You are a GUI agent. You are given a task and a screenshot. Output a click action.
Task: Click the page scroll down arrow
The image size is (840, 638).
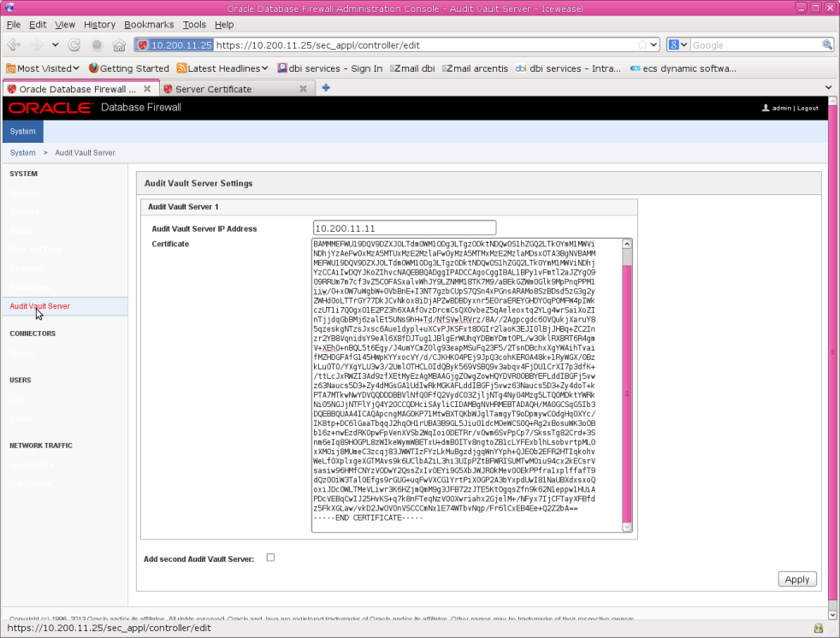point(832,615)
